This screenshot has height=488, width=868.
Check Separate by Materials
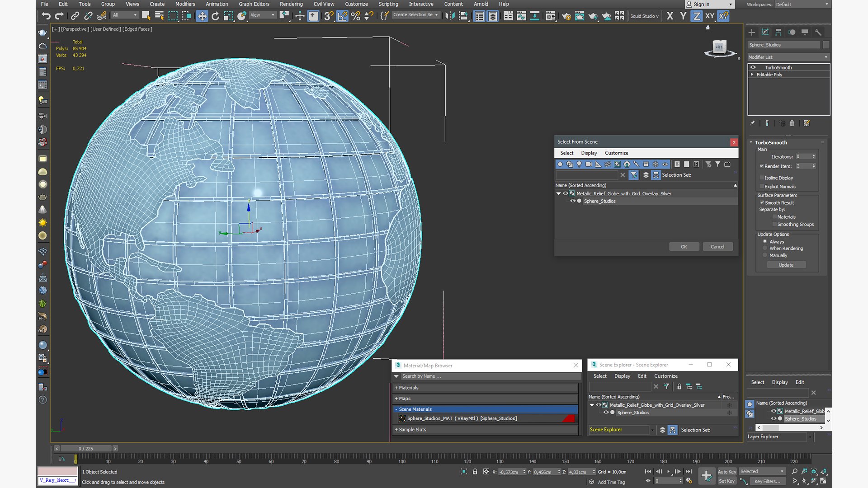(774, 217)
